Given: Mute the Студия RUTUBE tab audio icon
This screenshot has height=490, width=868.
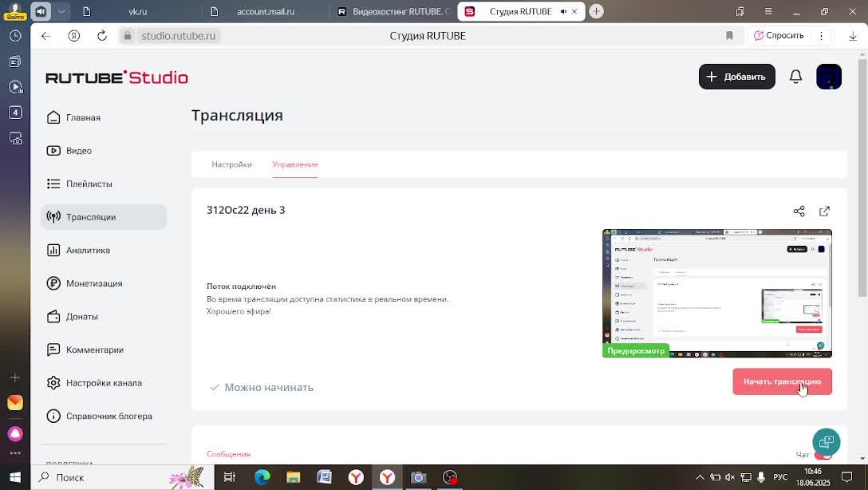Looking at the screenshot, I should [563, 11].
